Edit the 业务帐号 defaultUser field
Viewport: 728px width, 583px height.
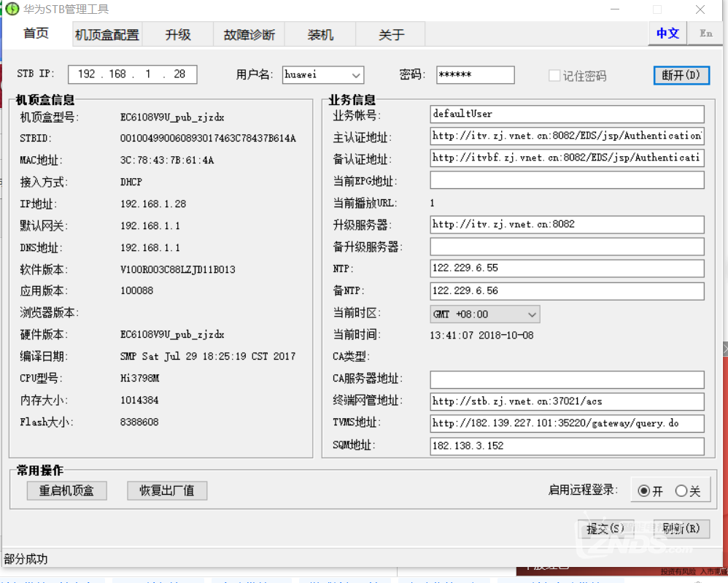[x=567, y=115]
